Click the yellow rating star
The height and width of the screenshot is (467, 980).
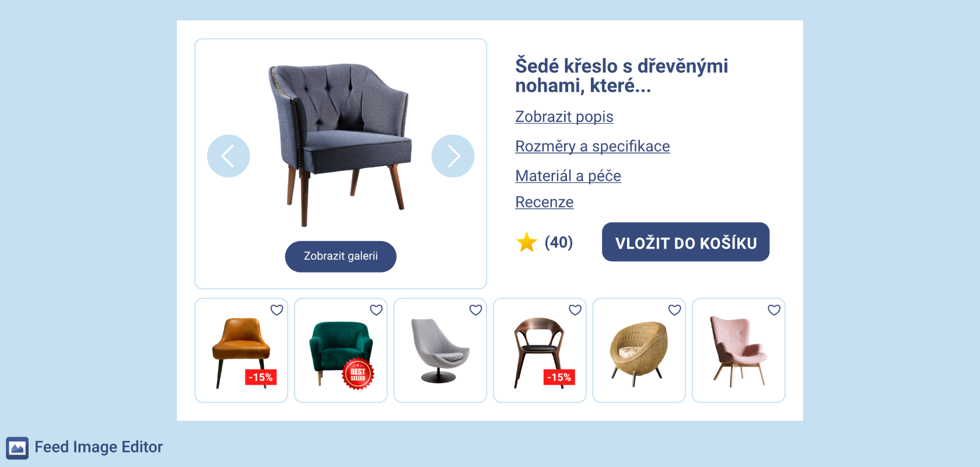tap(527, 242)
